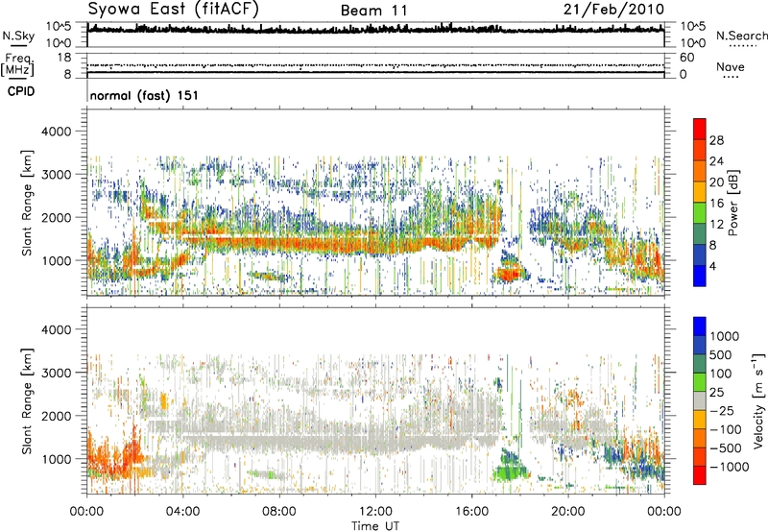This screenshot has width=768, height=532.
Task: Click the "2000" tick of the power panel
Action: [56, 217]
